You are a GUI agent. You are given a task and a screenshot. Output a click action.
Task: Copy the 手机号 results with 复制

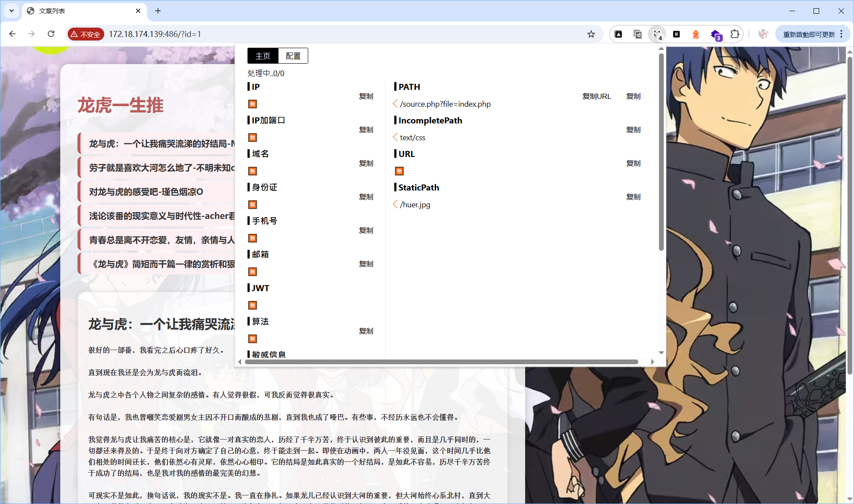point(366,230)
